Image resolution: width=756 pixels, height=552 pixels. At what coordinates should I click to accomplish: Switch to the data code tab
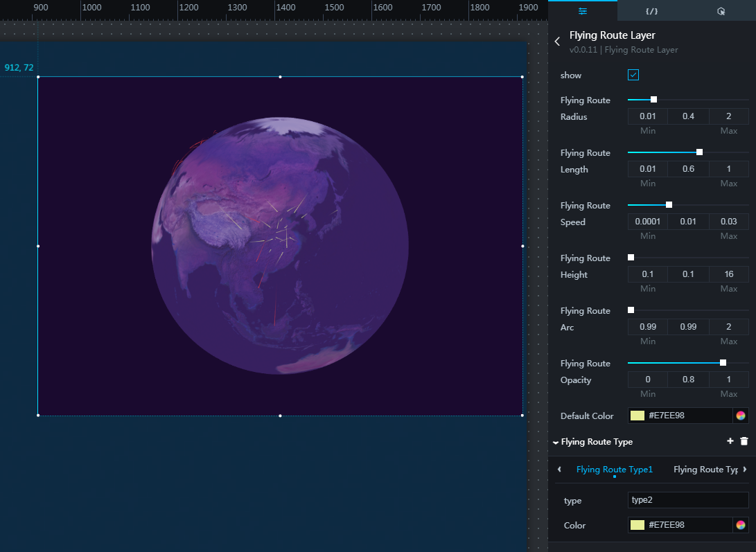pos(651,11)
